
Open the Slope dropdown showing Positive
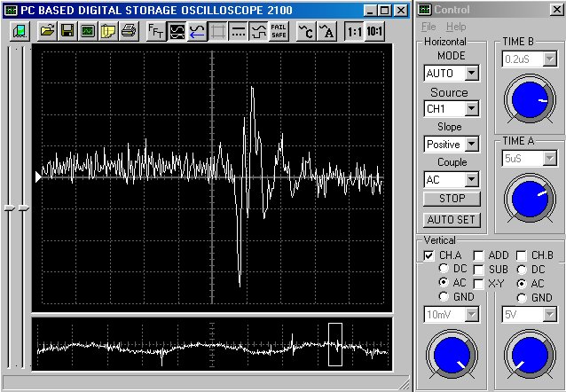(471, 144)
